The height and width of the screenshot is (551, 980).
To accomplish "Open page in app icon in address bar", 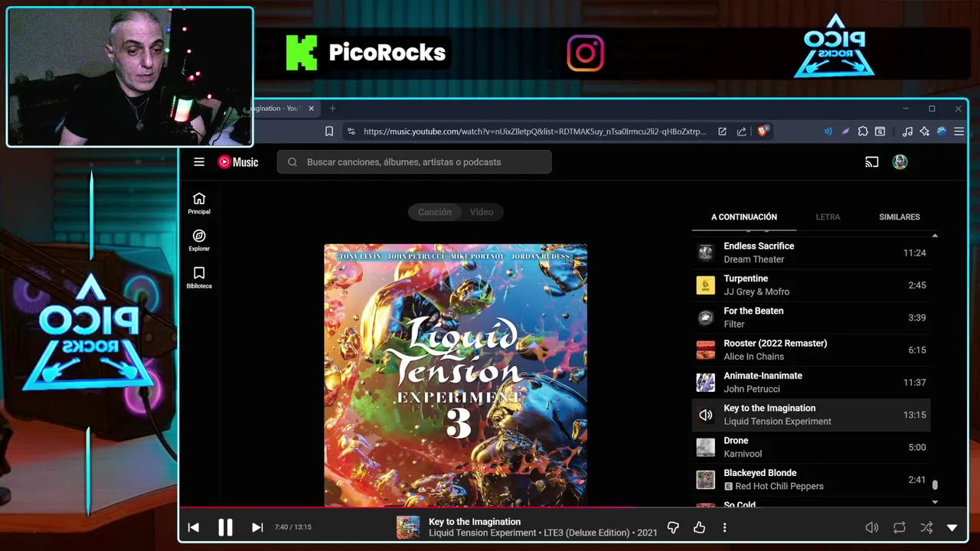I will 722,132.
